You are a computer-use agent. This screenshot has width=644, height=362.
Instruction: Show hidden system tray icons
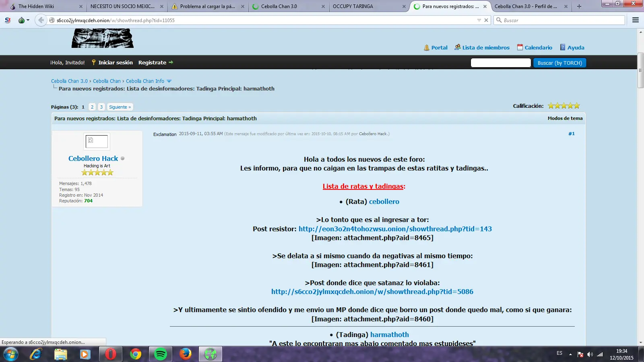pyautogui.click(x=570, y=354)
